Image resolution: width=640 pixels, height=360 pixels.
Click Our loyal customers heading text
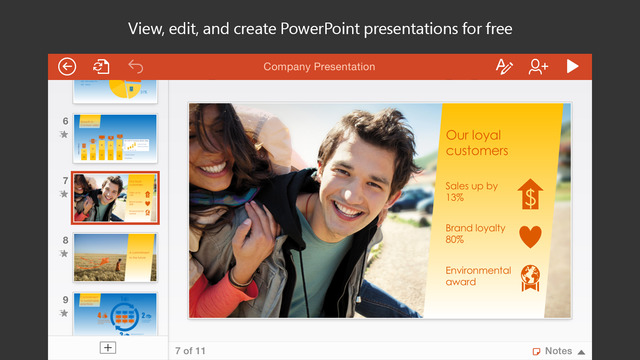click(477, 143)
